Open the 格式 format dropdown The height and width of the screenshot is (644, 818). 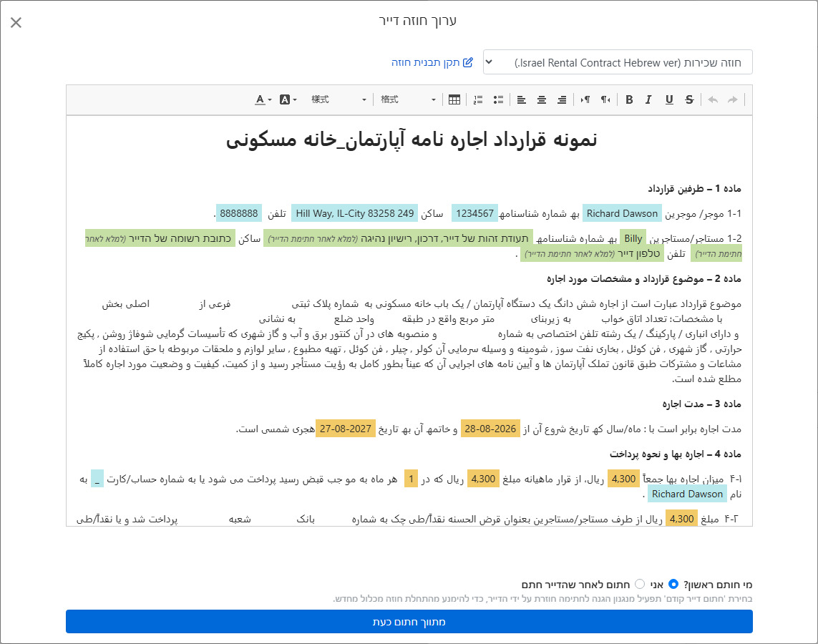click(x=407, y=99)
